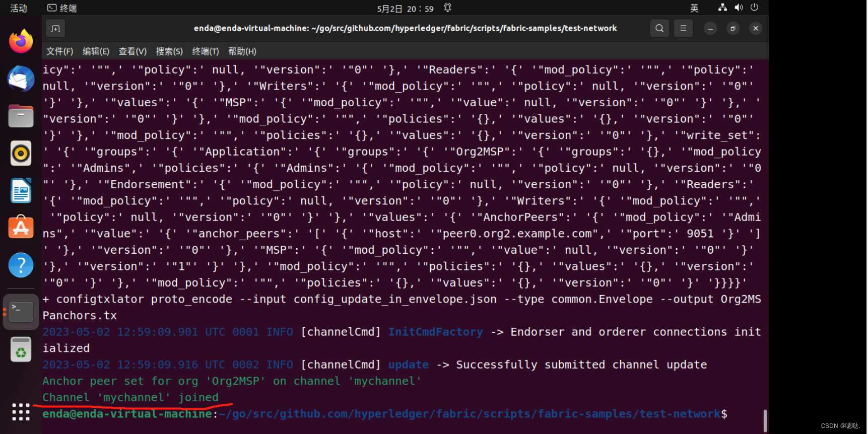Click the "Org2MSP" group text after "groups"

click(480, 152)
